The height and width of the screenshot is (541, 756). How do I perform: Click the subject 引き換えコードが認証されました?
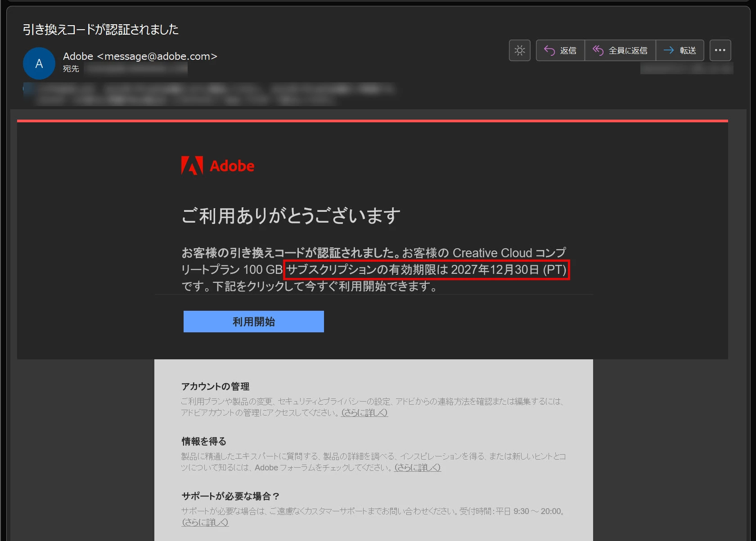[x=101, y=30]
